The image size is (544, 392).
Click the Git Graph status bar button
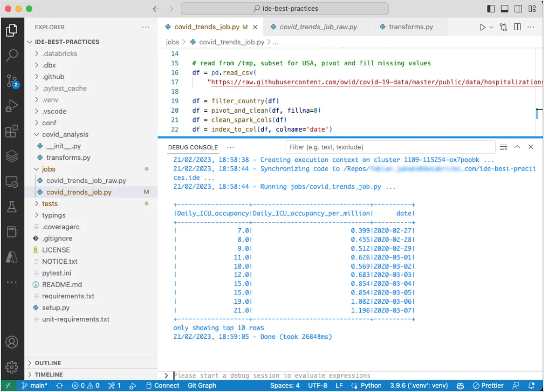click(202, 386)
